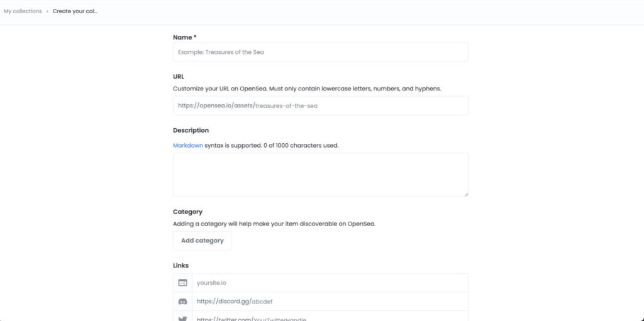644x321 pixels.
Task: Click the breadcrumb chevron separator
Action: 47,11
